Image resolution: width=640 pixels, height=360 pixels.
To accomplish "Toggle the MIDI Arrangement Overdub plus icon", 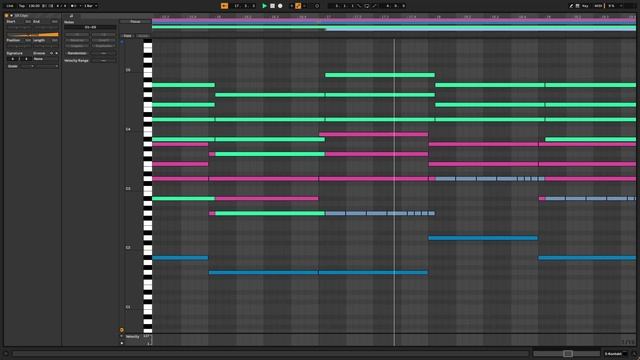I will click(291, 6).
